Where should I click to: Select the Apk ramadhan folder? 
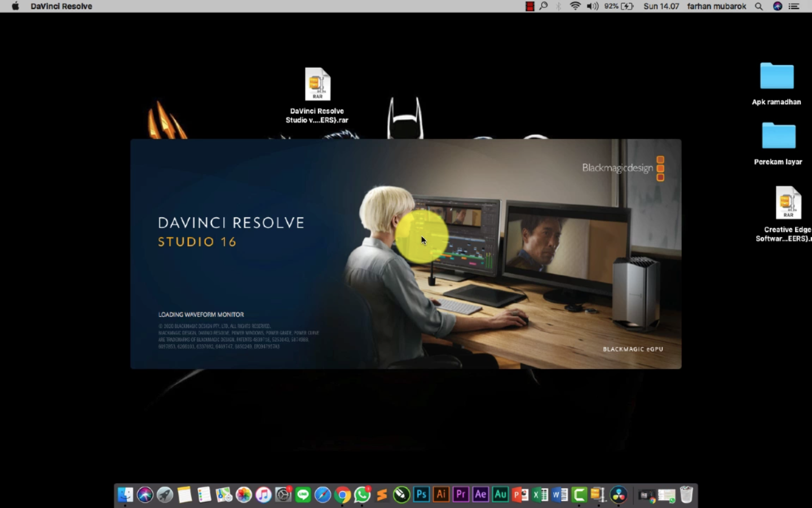[776, 84]
